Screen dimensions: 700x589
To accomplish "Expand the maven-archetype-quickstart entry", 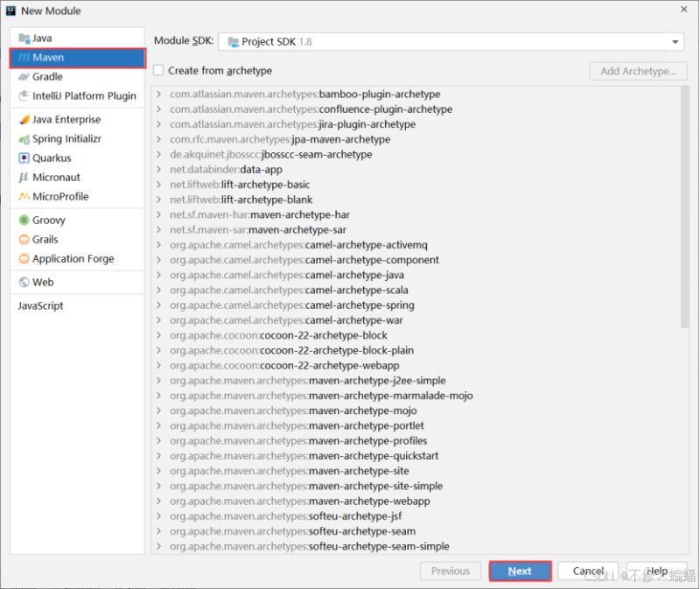I will (158, 456).
